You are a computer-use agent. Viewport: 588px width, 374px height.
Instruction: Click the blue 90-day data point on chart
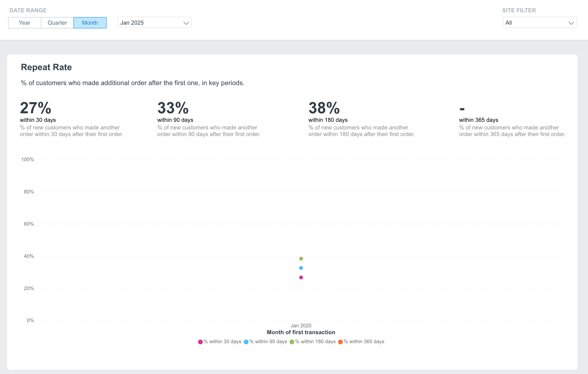[x=301, y=268]
